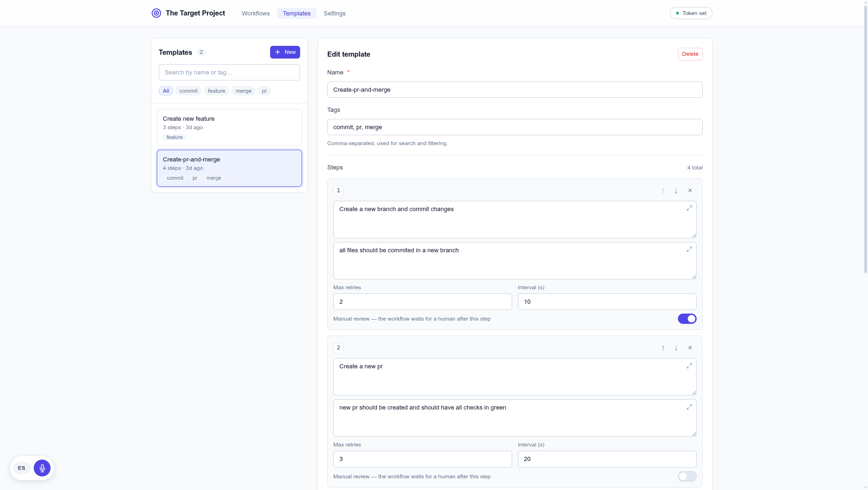
Task: Move step 2 down with arrow icon
Action: (676, 348)
